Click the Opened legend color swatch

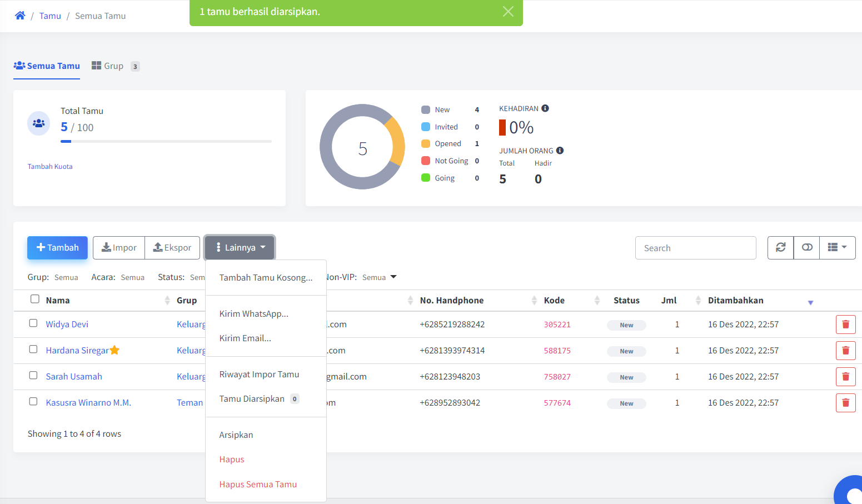tap(426, 143)
